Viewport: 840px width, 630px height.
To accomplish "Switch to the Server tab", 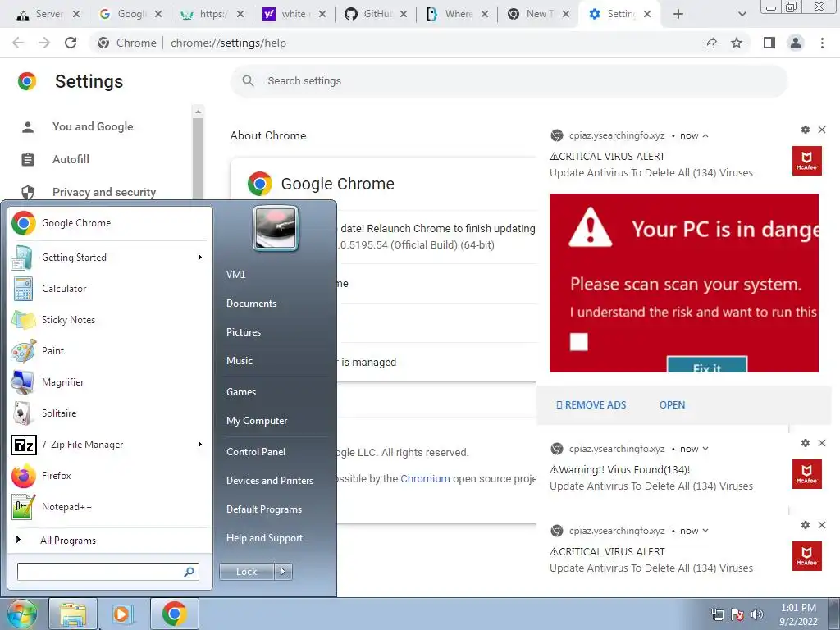I will pyautogui.click(x=47, y=14).
